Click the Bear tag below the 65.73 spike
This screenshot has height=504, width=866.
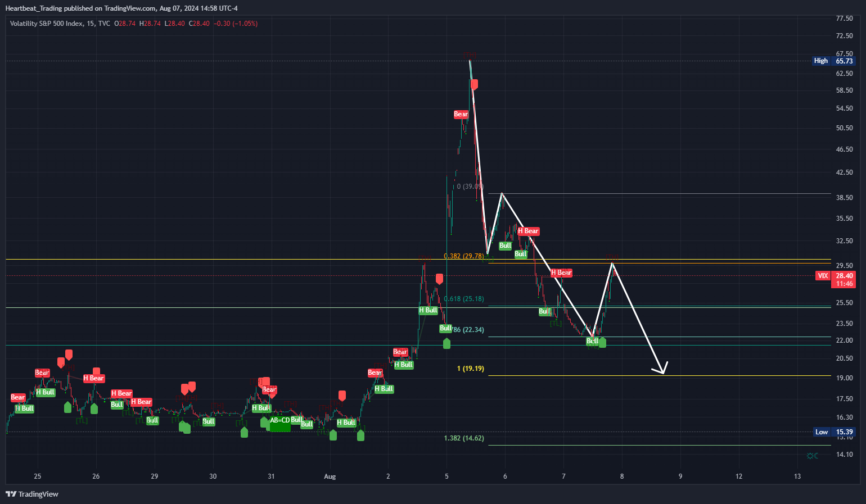(461, 114)
